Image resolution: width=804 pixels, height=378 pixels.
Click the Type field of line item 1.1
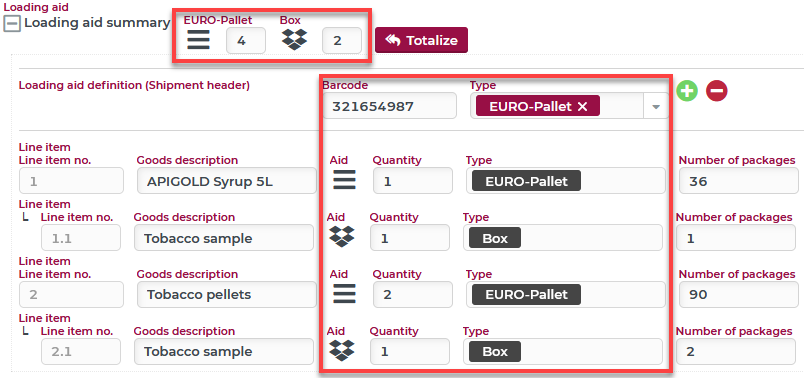[562, 237]
